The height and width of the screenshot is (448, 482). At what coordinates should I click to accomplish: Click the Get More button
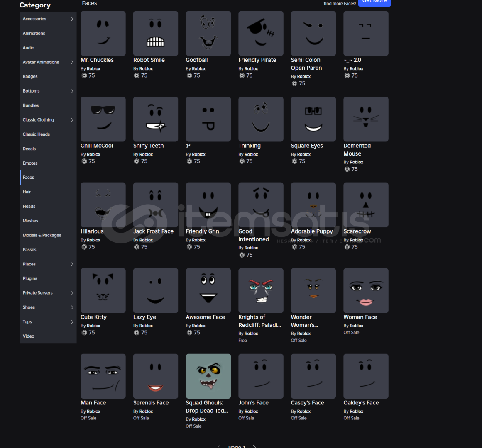tap(374, 2)
